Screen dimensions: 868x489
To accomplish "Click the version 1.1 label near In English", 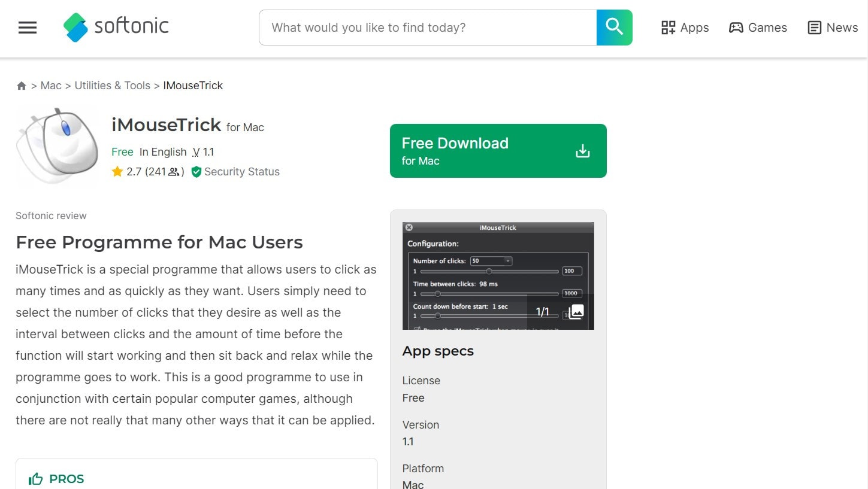I will (203, 152).
